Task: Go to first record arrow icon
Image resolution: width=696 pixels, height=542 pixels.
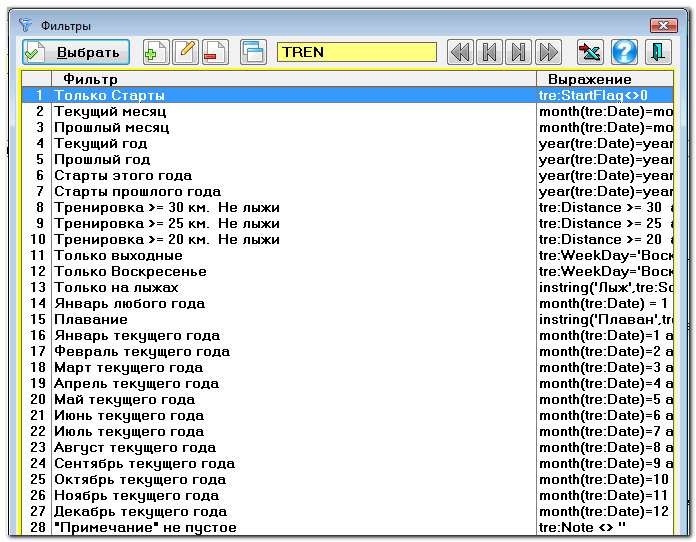Action: 489,52
